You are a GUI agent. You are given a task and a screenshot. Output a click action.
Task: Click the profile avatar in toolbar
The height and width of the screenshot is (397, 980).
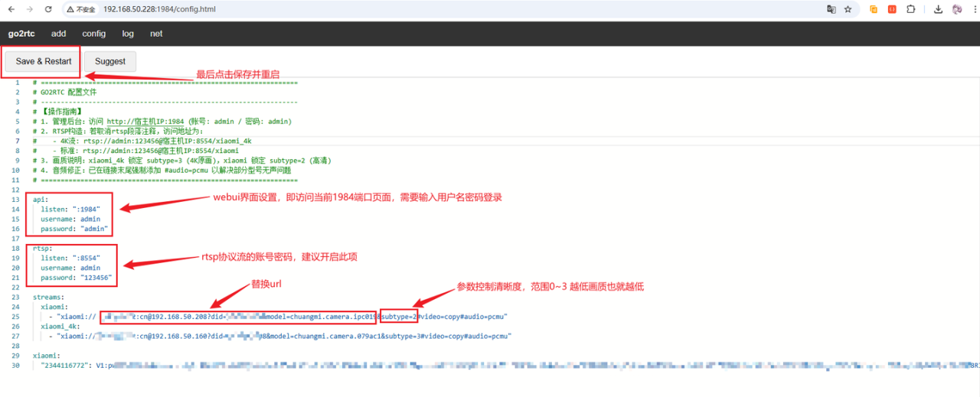coord(957,9)
